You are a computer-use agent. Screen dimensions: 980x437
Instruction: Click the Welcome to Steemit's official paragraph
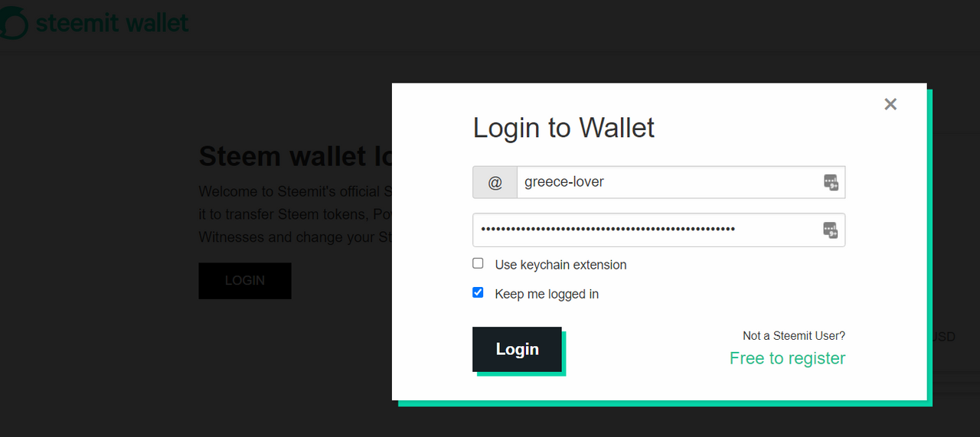tap(295, 214)
